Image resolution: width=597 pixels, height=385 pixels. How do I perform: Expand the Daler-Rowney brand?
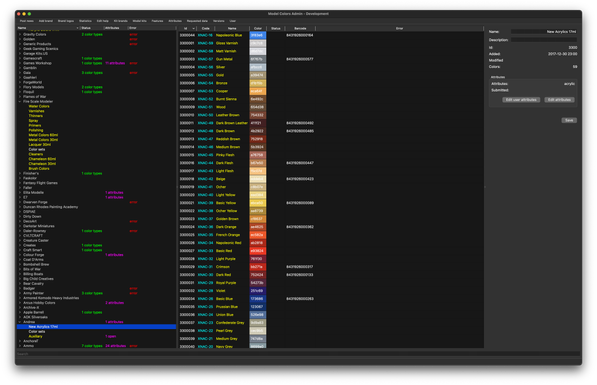(20, 231)
